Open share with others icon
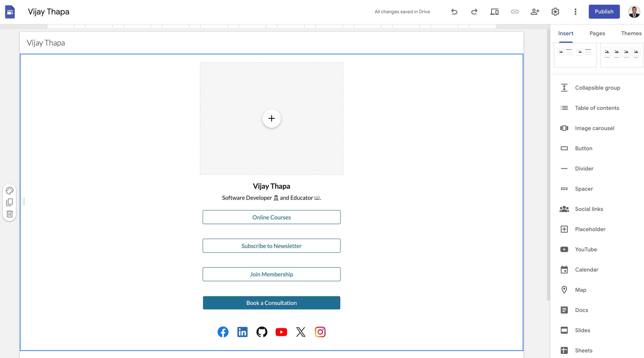Viewport: 644px width, 358px height. (535, 12)
